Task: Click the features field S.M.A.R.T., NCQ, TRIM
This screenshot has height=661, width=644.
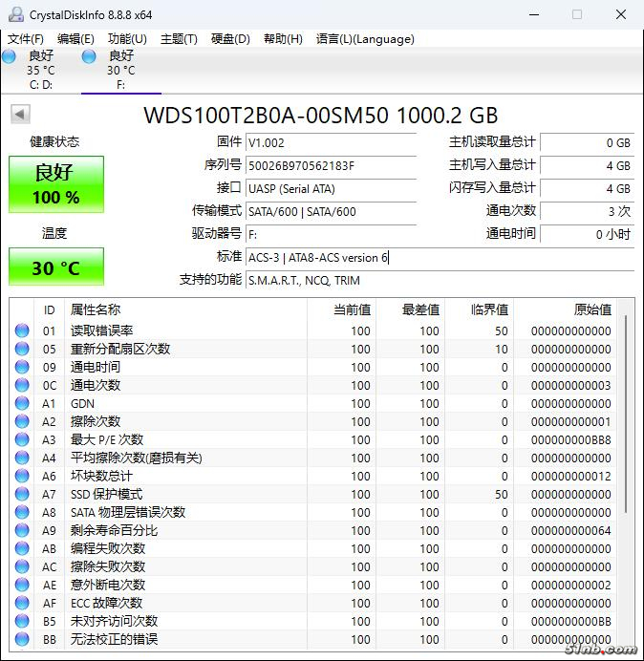Action: 440,280
